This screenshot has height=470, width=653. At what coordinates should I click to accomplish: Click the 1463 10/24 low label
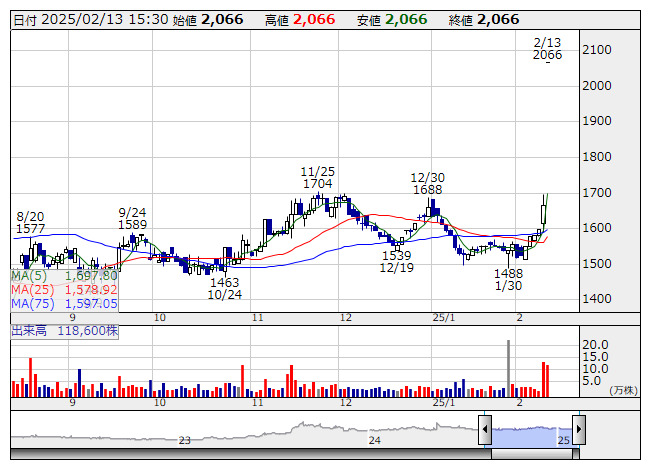pos(224,288)
